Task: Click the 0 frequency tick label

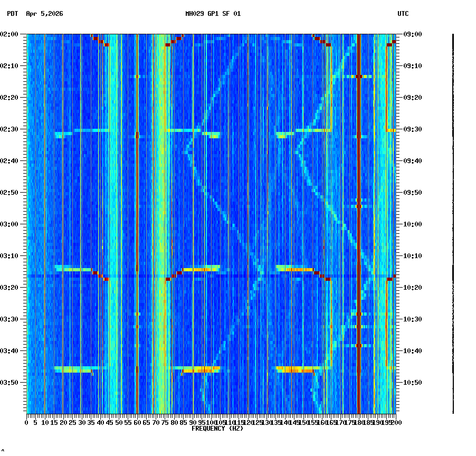Action: pos(26,422)
